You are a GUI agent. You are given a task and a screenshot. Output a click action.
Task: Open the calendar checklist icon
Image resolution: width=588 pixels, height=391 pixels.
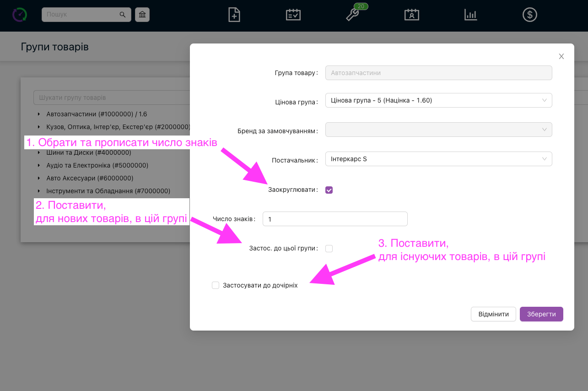click(x=293, y=15)
